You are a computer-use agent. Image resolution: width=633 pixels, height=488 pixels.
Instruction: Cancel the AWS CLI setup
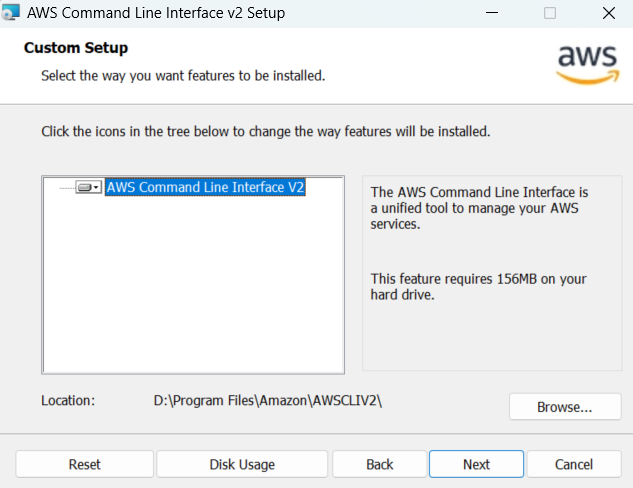tap(574, 464)
